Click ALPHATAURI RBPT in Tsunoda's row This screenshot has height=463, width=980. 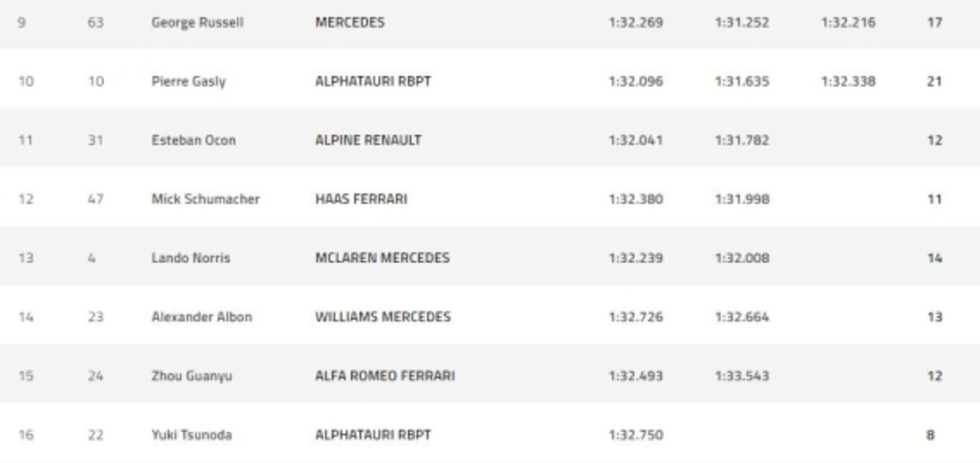pos(373,435)
